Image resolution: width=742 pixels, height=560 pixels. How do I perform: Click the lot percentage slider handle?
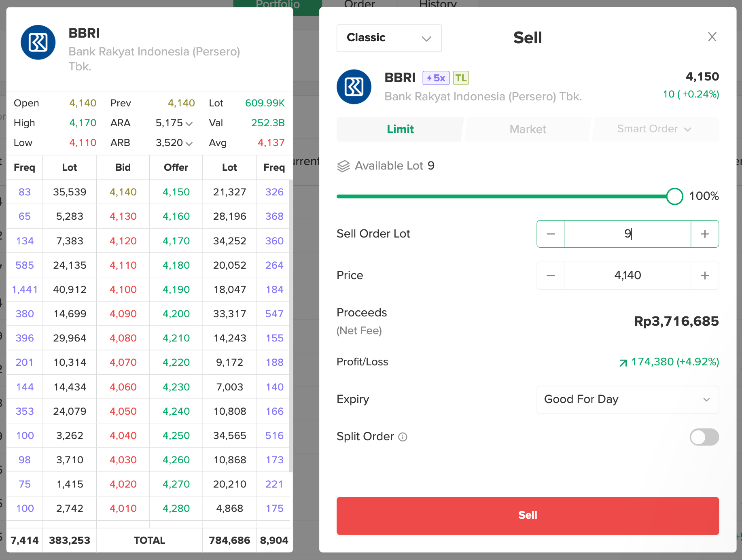(x=674, y=196)
